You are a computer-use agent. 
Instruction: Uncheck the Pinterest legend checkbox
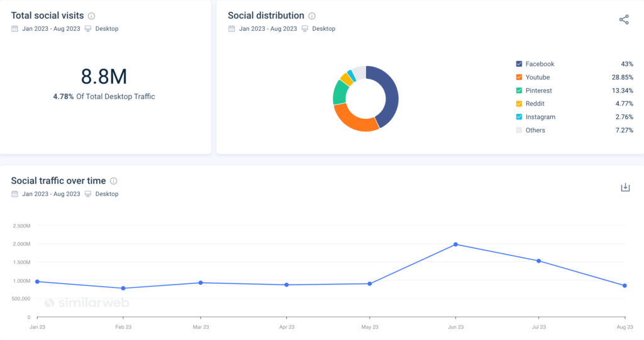[x=519, y=91]
